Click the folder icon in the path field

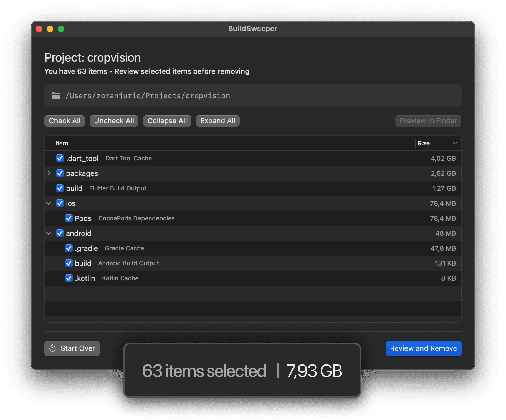(x=55, y=95)
